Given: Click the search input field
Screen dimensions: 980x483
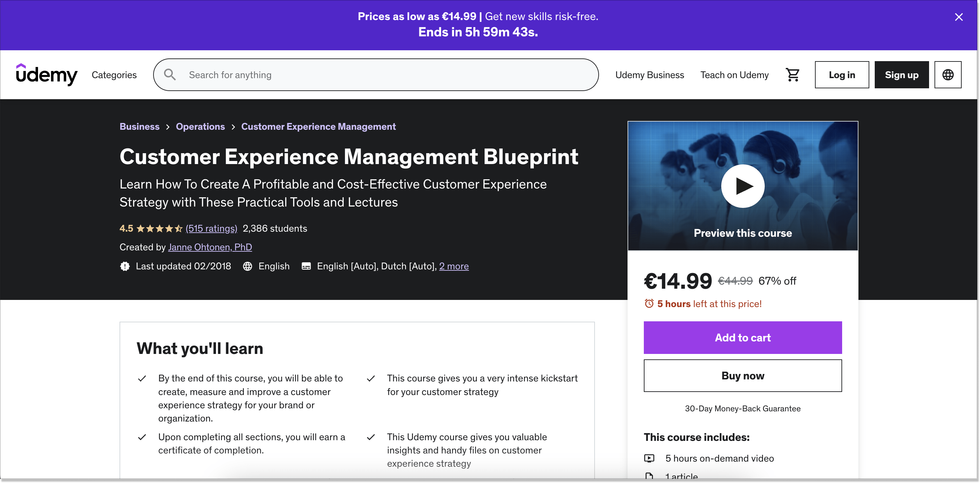Looking at the screenshot, I should (376, 74).
